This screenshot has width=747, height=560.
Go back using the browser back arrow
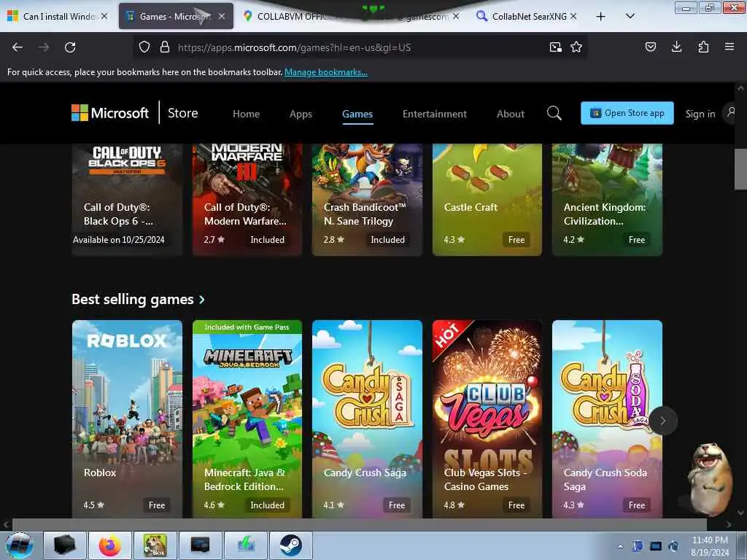(18, 47)
